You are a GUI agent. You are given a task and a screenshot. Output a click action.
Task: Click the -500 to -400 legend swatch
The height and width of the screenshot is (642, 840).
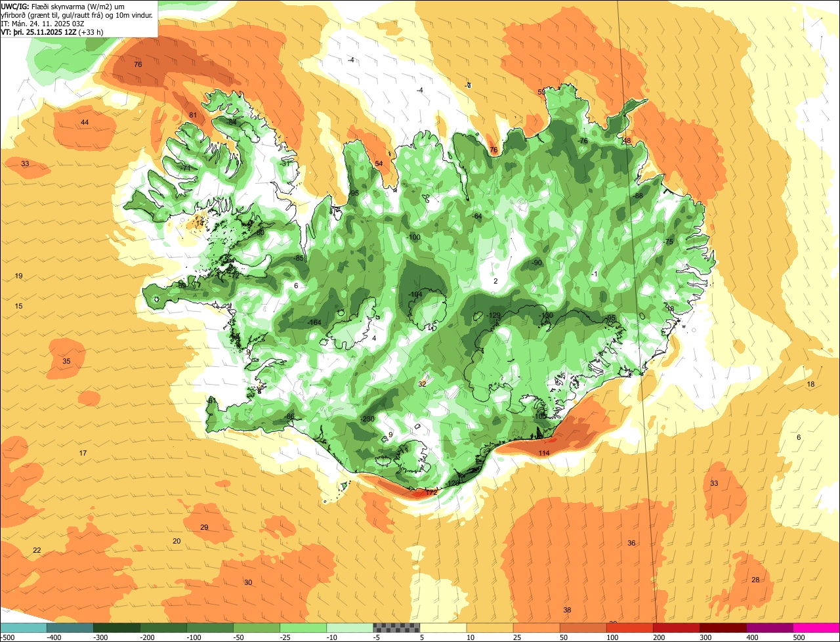(23, 628)
